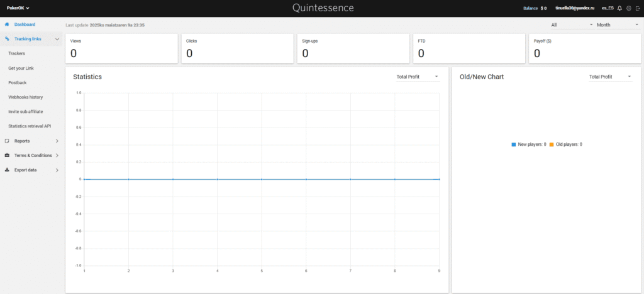
Task: Open settings gear icon in header
Action: pos(628,8)
